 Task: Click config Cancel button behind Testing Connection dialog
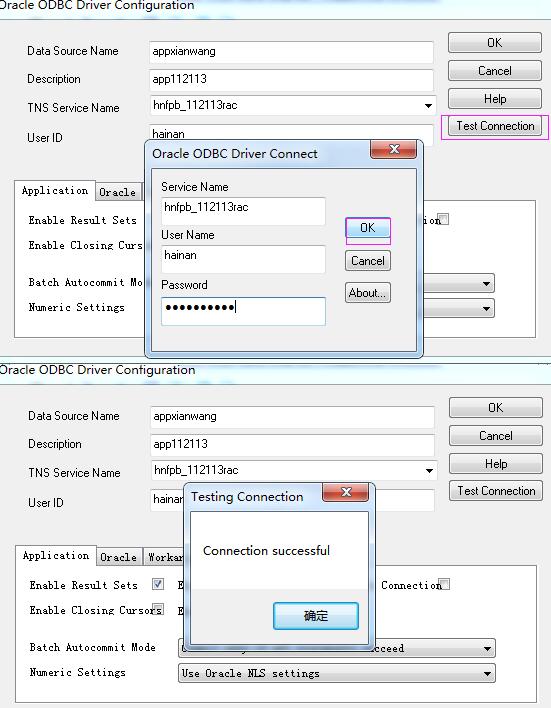496,435
